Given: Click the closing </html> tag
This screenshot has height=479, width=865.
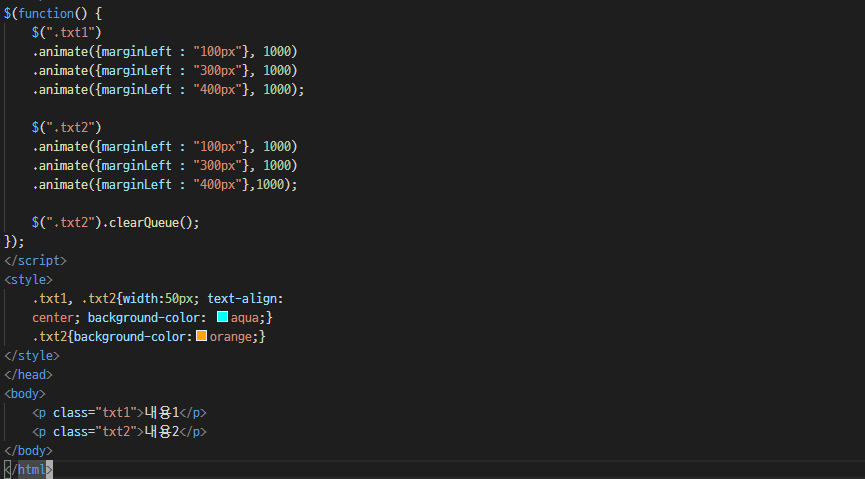Looking at the screenshot, I should click(x=28, y=470).
